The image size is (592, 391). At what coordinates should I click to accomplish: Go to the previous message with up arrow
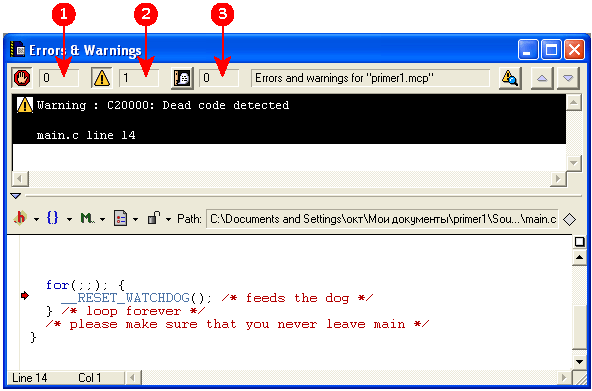[542, 79]
